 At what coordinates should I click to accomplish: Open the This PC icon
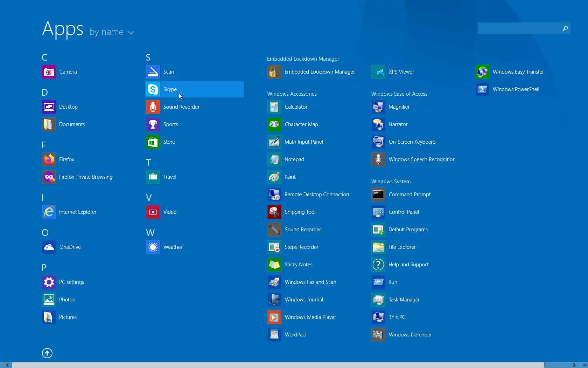pos(378,317)
